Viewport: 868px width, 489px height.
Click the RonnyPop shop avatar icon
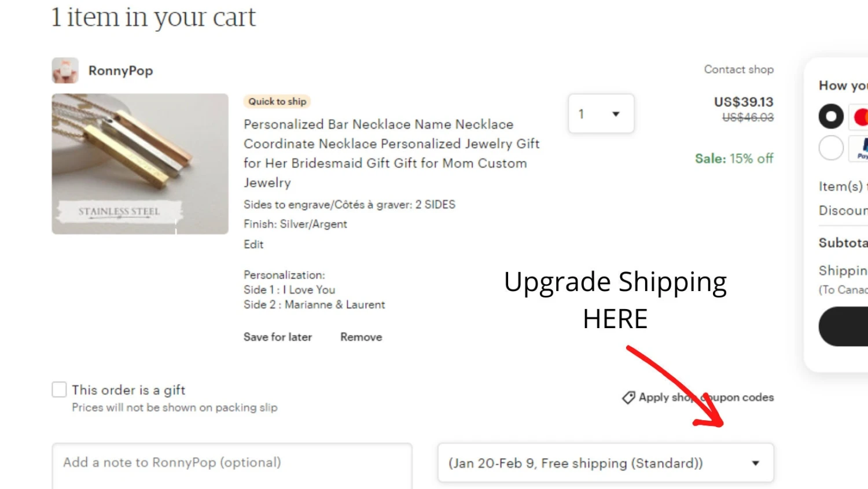pyautogui.click(x=65, y=71)
